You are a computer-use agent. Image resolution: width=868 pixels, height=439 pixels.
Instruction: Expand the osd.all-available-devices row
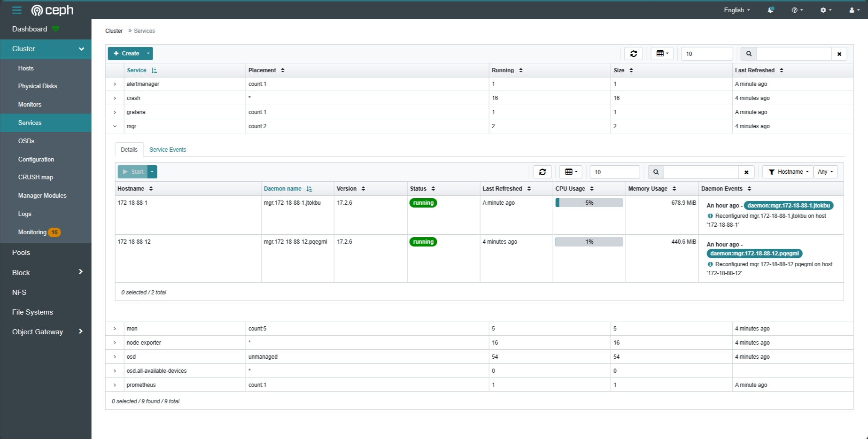tap(115, 371)
